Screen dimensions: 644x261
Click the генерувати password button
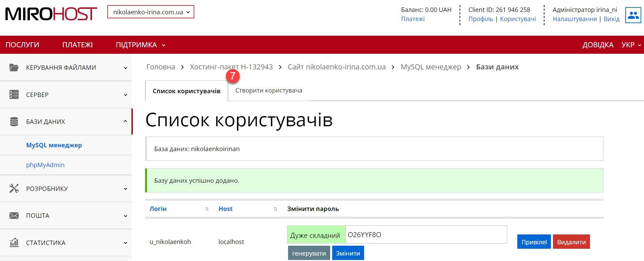309,253
